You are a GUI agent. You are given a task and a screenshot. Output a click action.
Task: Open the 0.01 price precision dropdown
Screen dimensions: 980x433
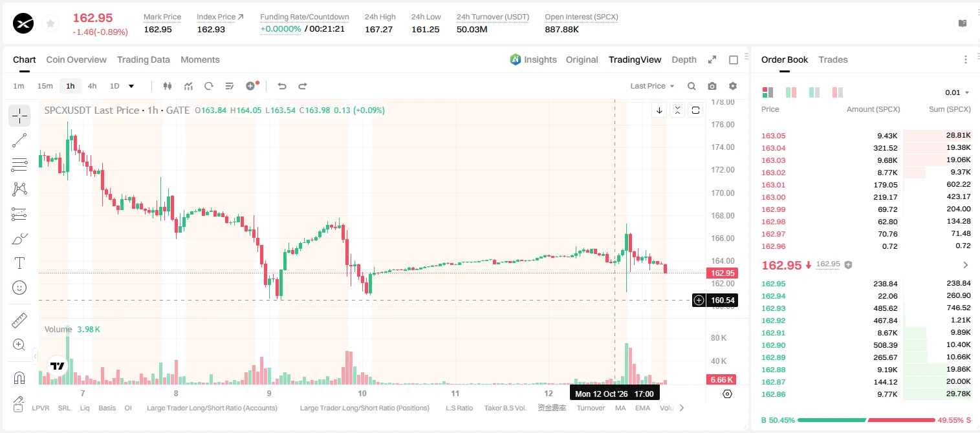[x=957, y=92]
